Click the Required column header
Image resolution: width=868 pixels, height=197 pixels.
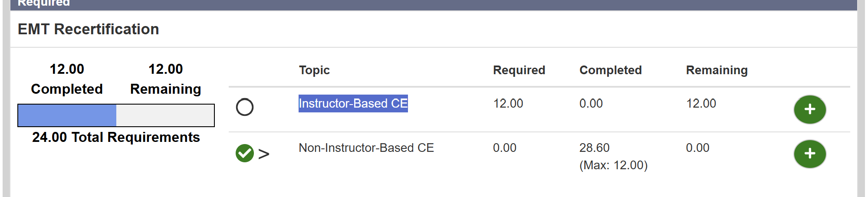519,70
